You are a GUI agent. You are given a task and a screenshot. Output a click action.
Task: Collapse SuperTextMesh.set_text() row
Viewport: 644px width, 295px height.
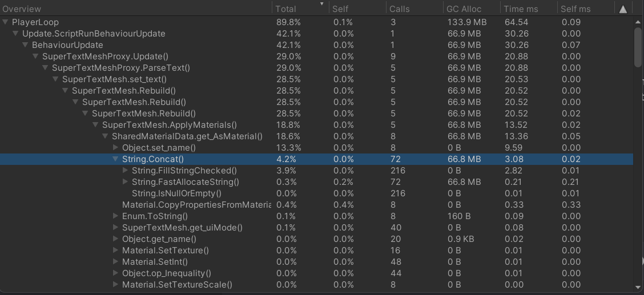[55, 79]
